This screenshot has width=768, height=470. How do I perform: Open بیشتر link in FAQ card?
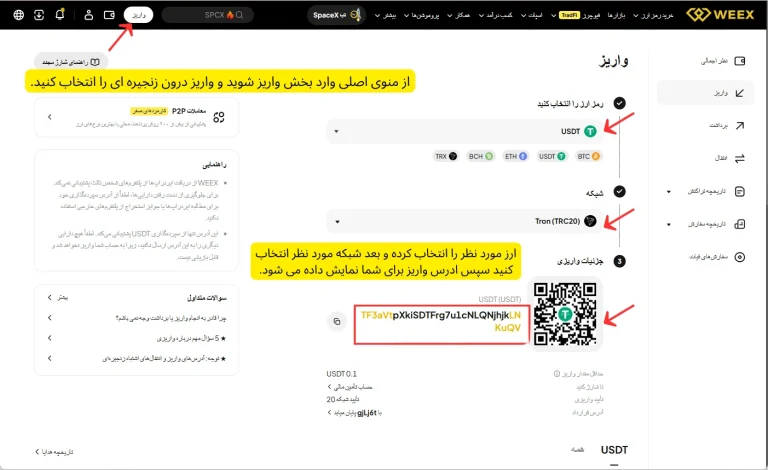[x=58, y=297]
